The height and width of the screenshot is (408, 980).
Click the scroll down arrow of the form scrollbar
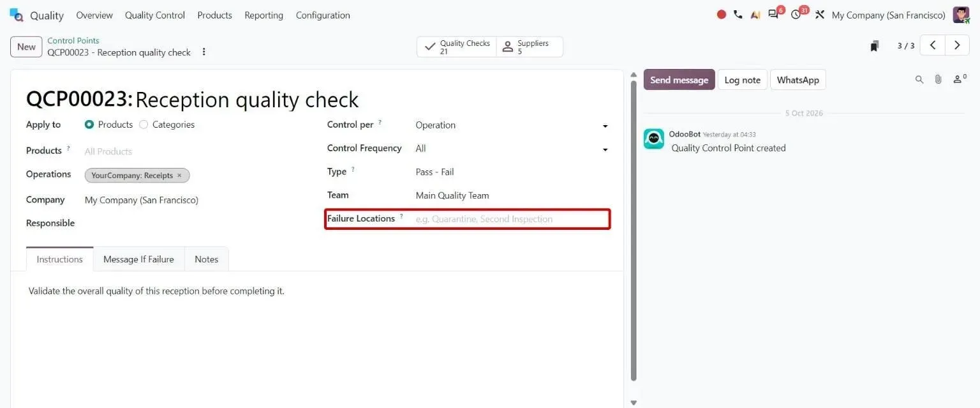pos(633,403)
